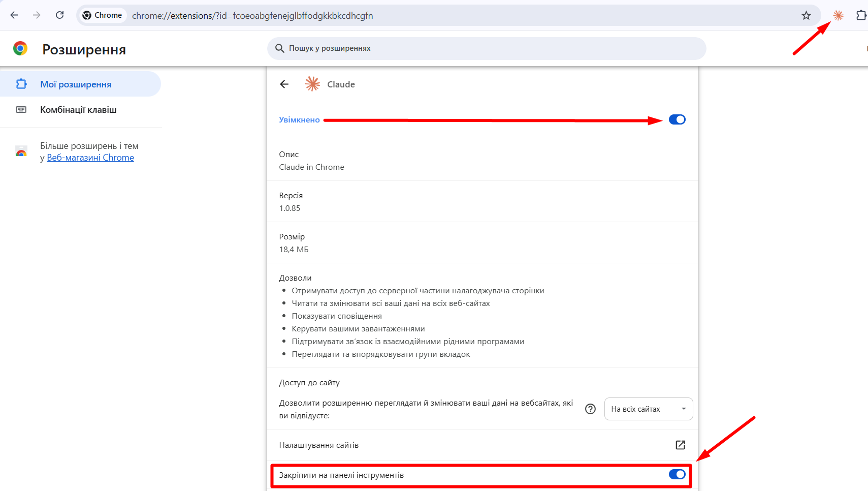The height and width of the screenshot is (491, 868).
Task: Click the Опис label
Action: pos(288,155)
